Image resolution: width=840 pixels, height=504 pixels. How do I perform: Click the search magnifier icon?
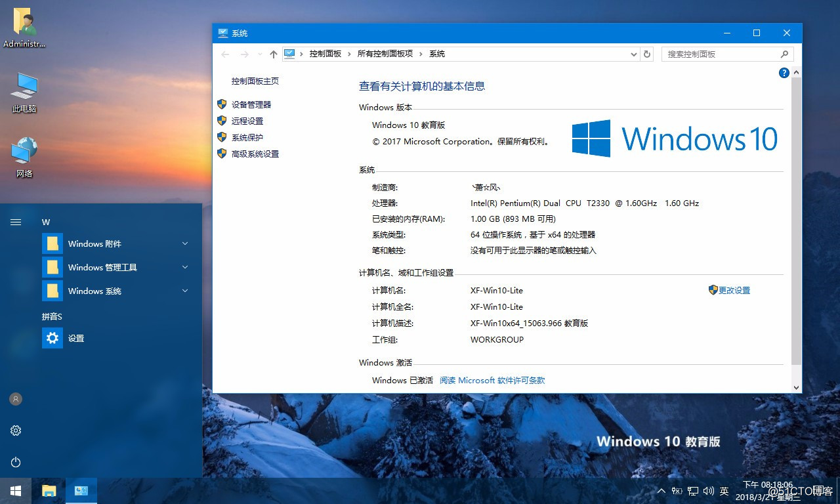click(784, 54)
